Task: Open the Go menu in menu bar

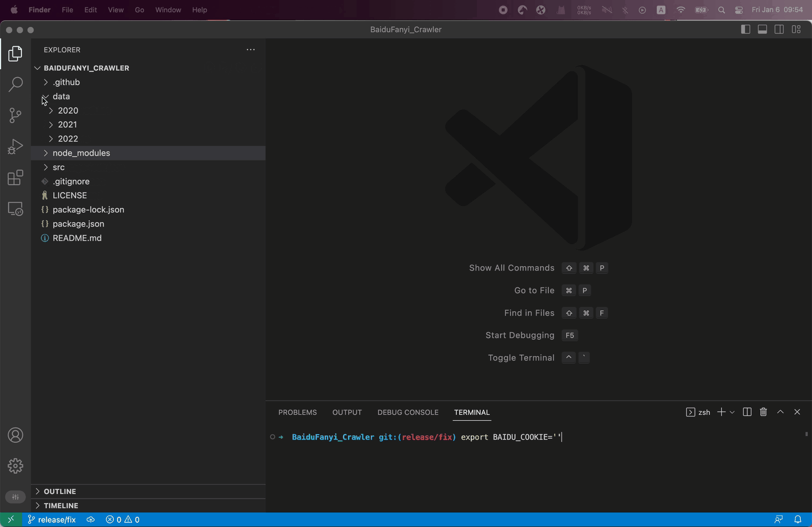Action: [140, 10]
